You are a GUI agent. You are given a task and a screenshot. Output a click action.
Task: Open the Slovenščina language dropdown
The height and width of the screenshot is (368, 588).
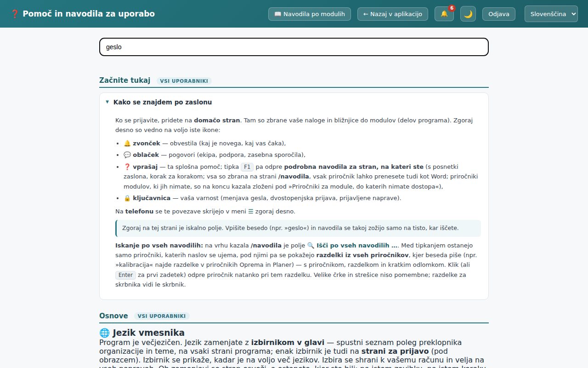point(551,14)
